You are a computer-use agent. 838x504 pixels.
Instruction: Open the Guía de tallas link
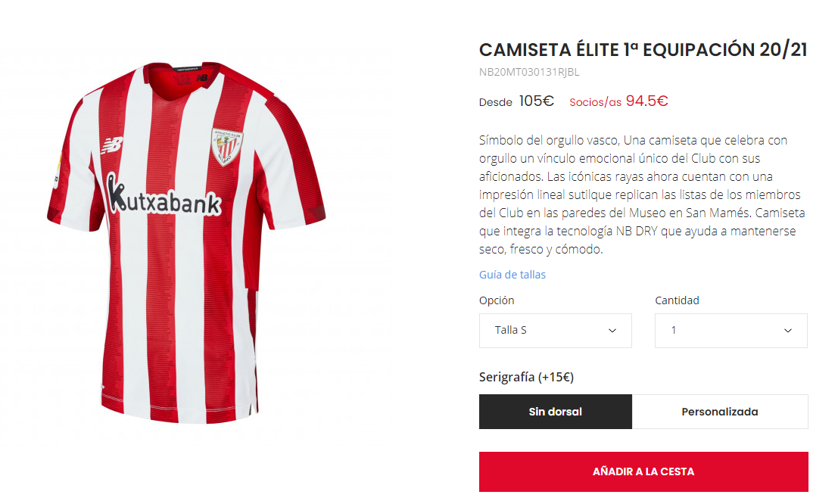coord(512,275)
